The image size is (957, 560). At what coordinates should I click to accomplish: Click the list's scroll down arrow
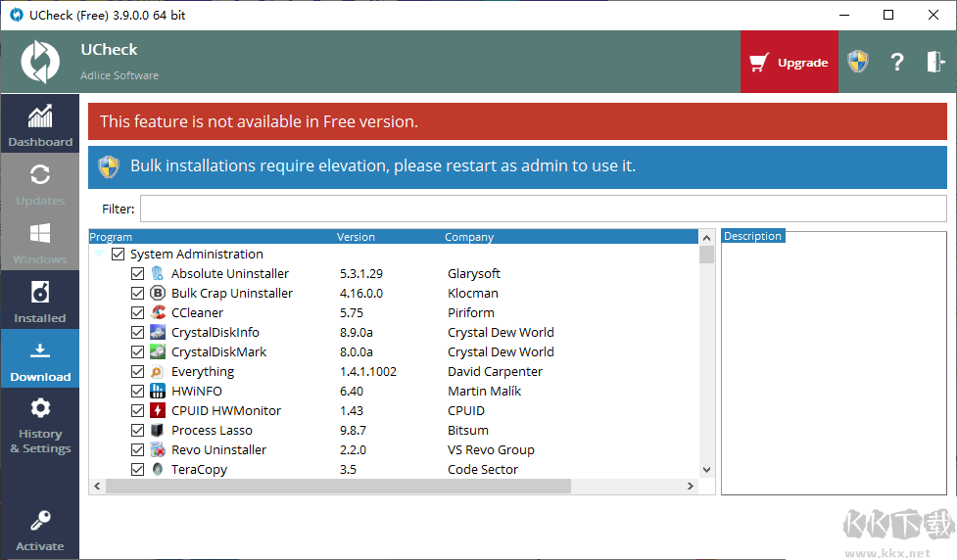pos(707,470)
